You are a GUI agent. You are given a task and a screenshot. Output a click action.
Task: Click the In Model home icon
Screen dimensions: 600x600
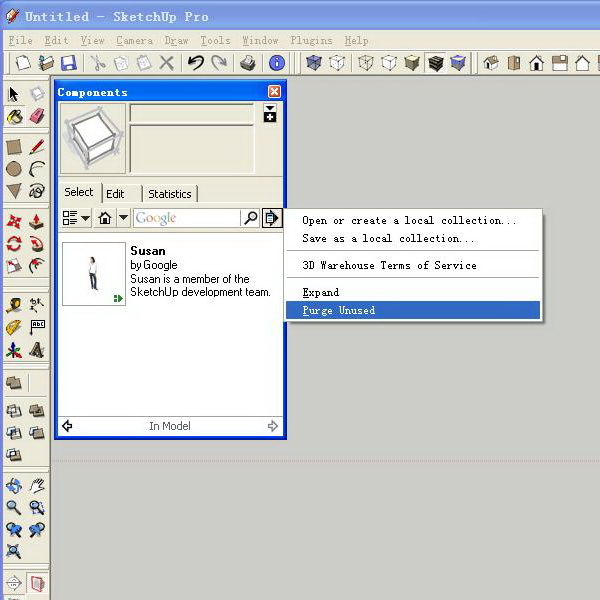pos(104,218)
